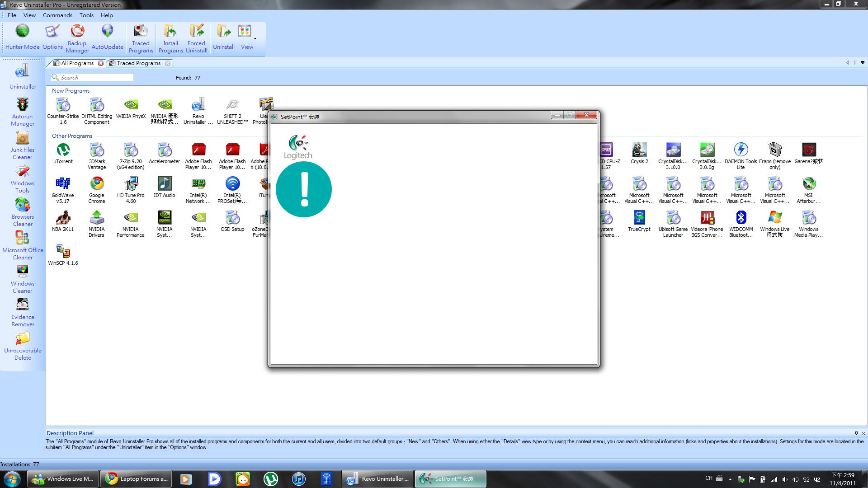Select Google Chrome program entry

click(x=97, y=190)
